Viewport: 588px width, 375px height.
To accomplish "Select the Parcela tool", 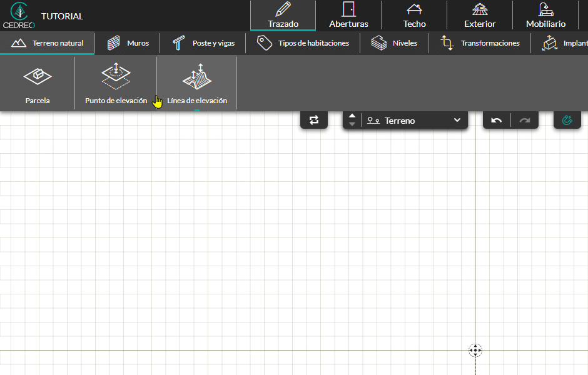I will point(38,84).
